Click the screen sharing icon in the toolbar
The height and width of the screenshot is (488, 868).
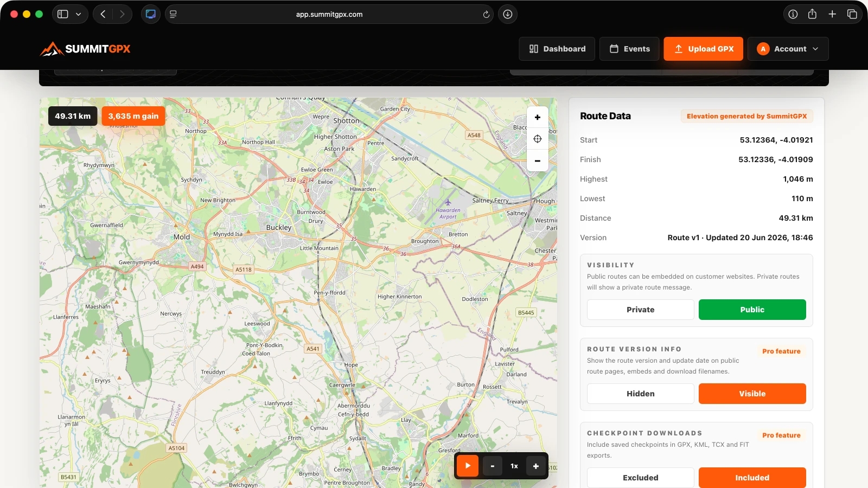point(151,14)
